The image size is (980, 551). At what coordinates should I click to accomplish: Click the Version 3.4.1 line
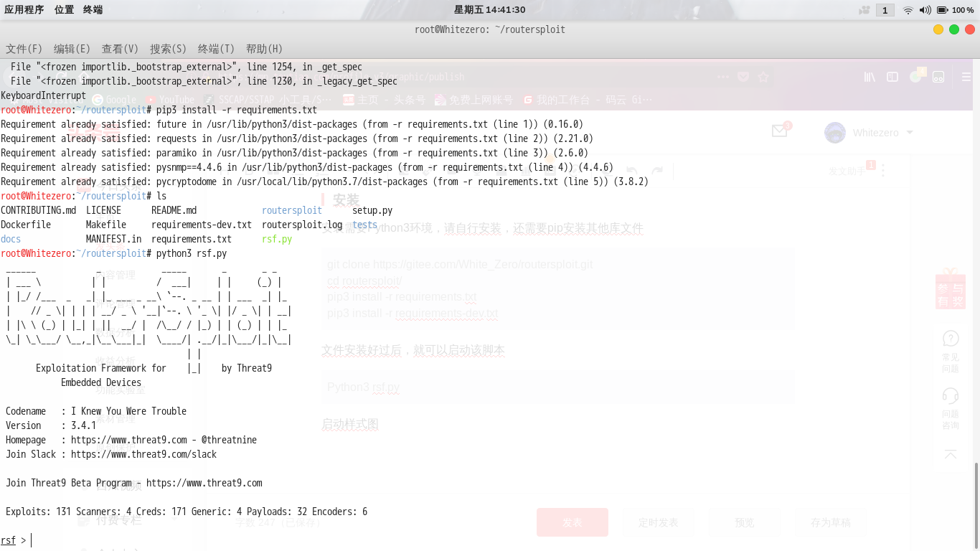point(51,425)
